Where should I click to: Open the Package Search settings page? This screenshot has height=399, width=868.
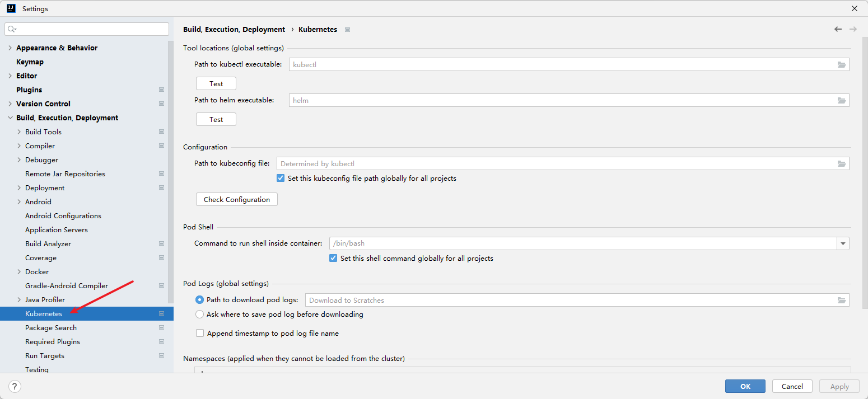(x=51, y=328)
